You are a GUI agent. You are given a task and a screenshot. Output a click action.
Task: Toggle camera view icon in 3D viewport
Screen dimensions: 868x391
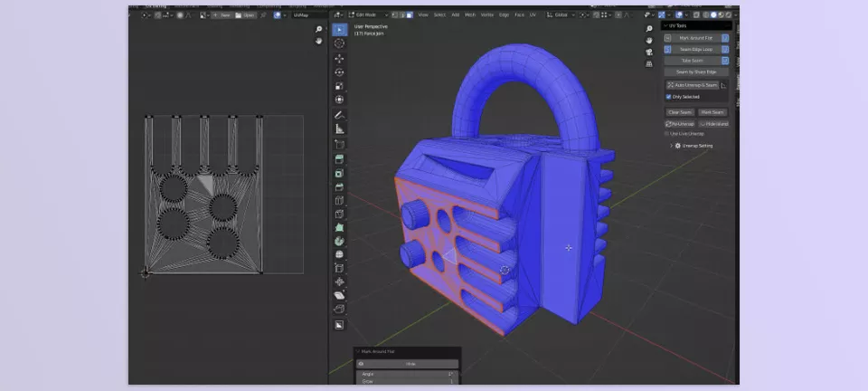pos(649,52)
